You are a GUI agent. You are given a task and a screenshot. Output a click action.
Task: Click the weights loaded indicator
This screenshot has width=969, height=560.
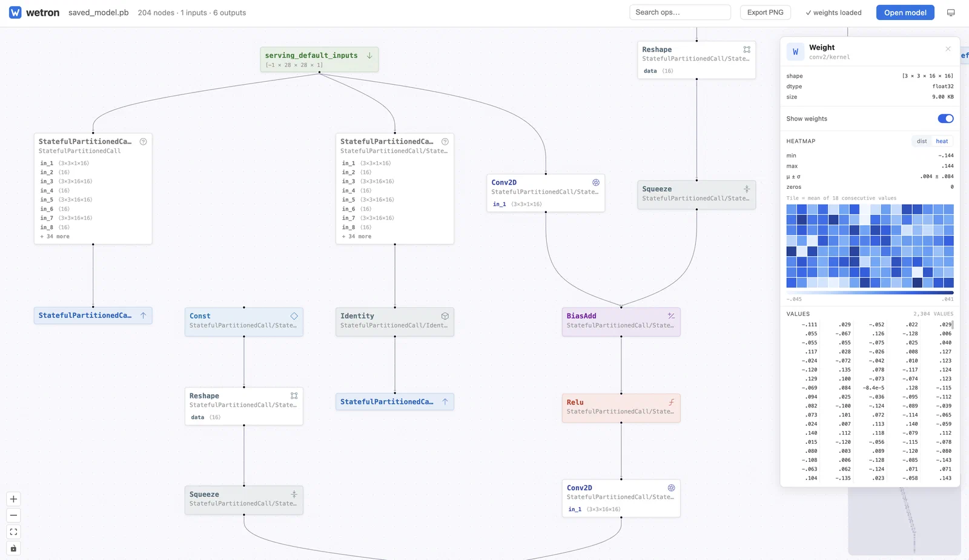pyautogui.click(x=833, y=13)
